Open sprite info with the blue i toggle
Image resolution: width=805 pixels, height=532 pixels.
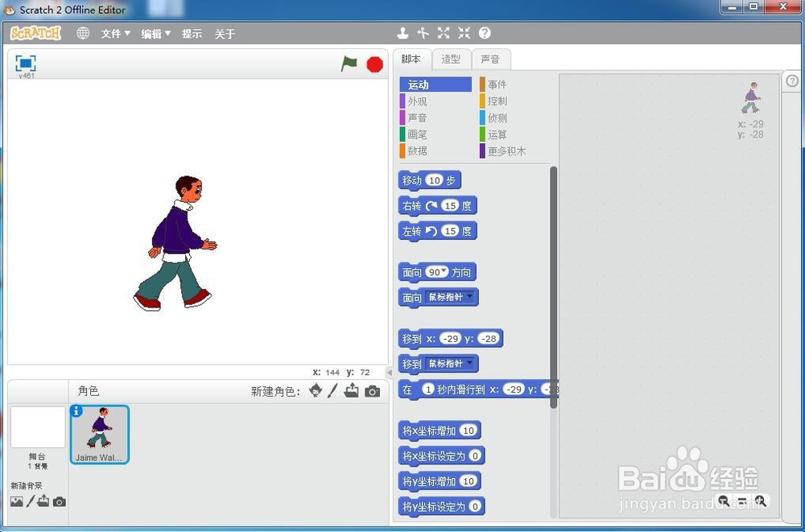[x=77, y=412]
